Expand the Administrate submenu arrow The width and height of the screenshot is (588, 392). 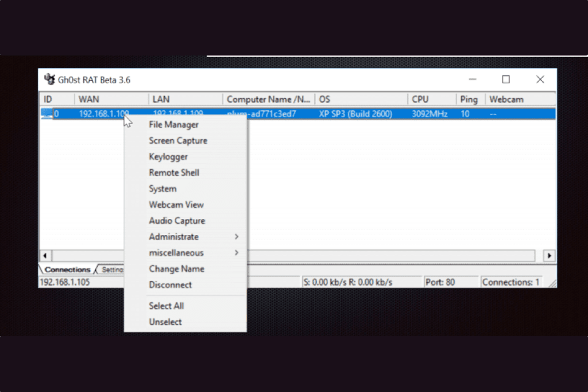(236, 237)
